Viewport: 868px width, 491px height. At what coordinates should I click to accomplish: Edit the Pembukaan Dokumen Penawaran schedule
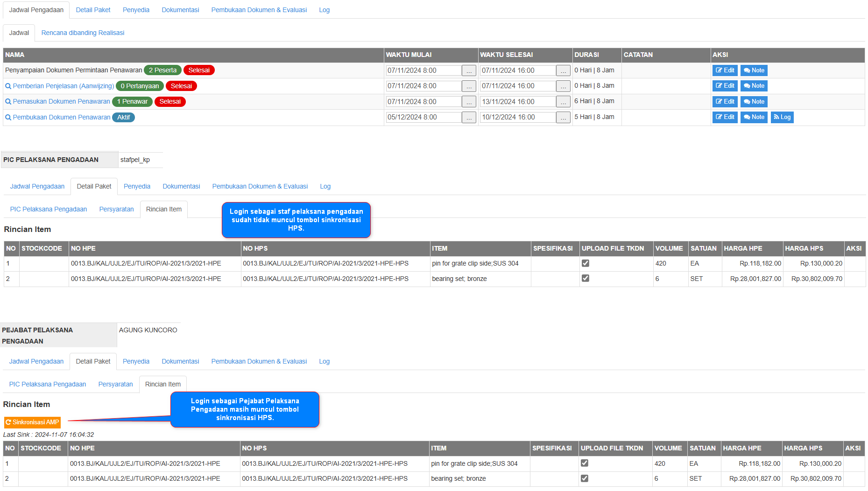coord(725,117)
